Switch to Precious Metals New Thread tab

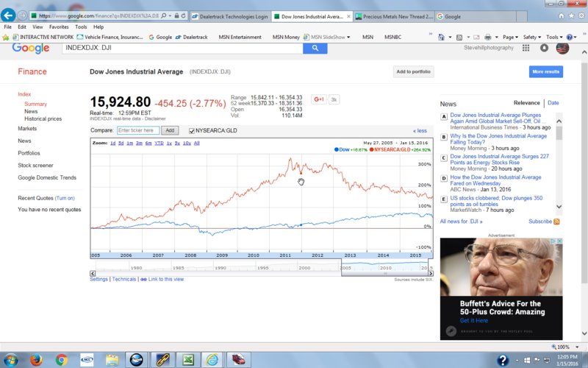click(394, 16)
